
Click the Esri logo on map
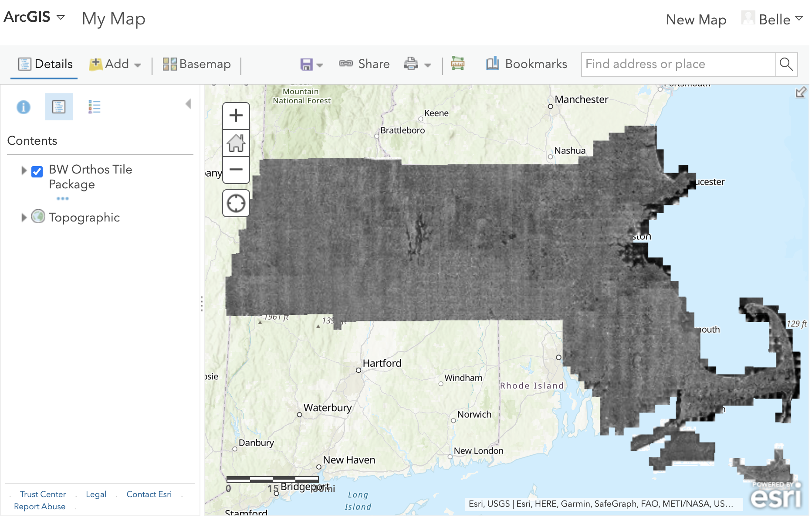click(x=776, y=495)
